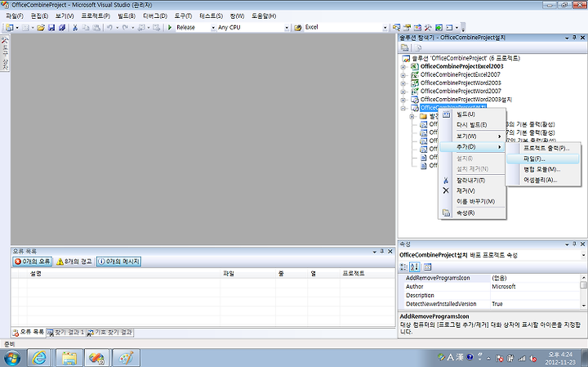Screen dimensions: 588x367
Task: Toggle the 0 messages filter button
Action: coord(119,262)
